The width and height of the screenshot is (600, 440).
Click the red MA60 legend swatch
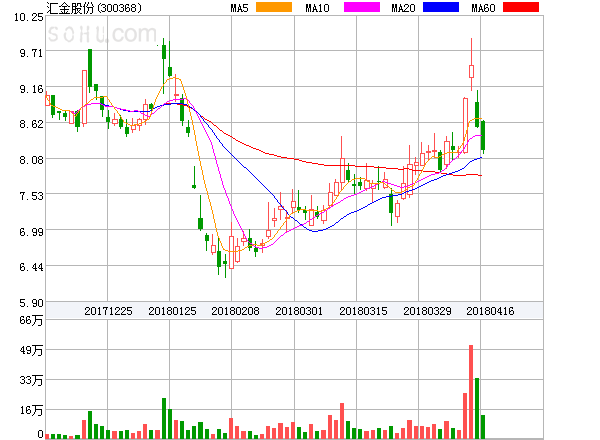coord(521,7)
